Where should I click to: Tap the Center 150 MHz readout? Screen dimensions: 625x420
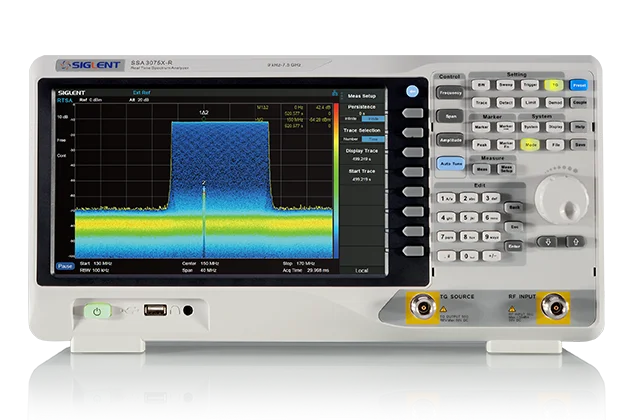click(x=200, y=263)
